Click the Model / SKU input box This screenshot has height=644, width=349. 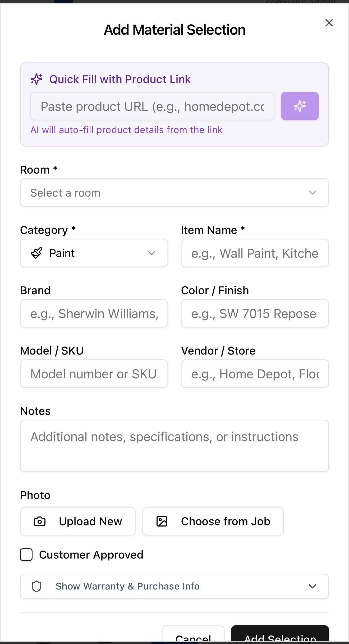[94, 374]
